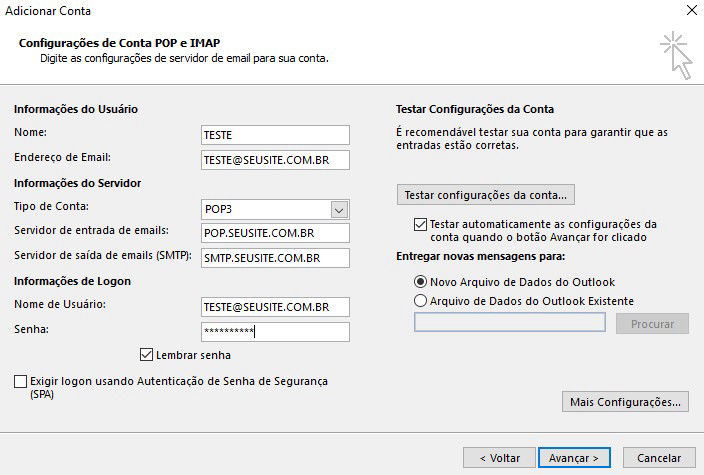
Task: Open Mais Configurações
Action: [x=625, y=402]
